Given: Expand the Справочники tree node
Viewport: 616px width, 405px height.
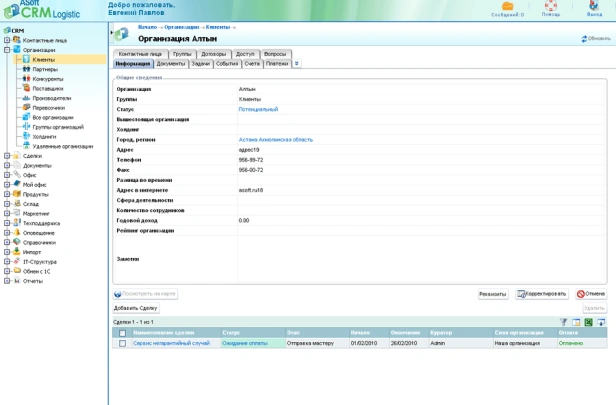Looking at the screenshot, I should pos(7,242).
